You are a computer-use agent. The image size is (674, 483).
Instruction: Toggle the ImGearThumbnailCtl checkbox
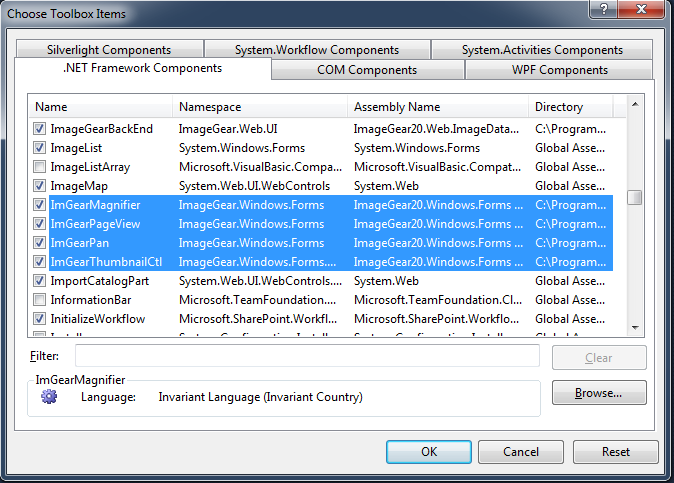[x=39, y=261]
